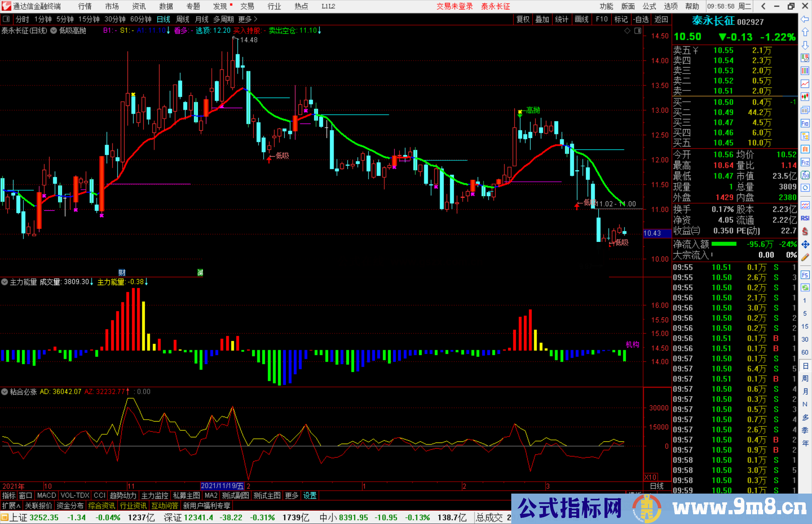Toggle the chart window layout icon top-right
812x524 pixels.
point(638,31)
